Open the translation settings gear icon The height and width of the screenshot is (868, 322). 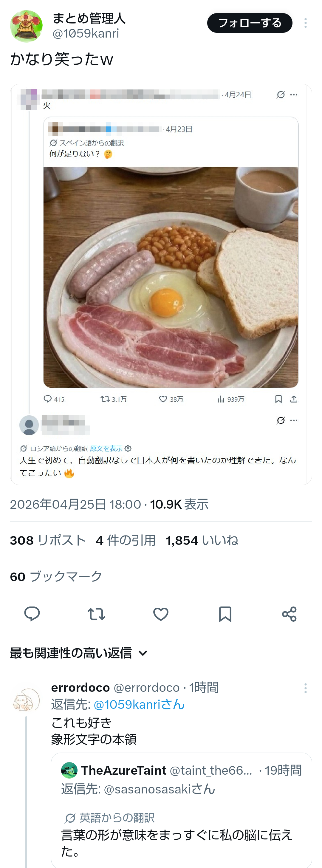[128, 448]
